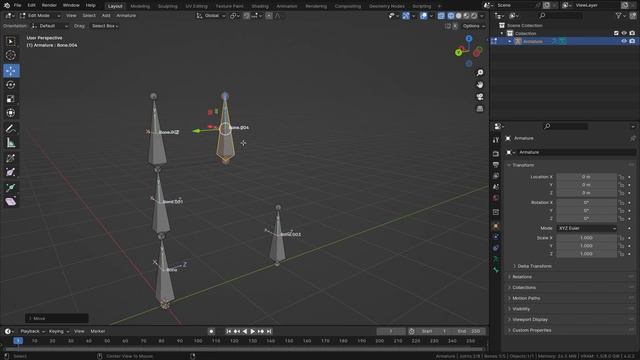Select the Extrude bone tool

(11, 188)
